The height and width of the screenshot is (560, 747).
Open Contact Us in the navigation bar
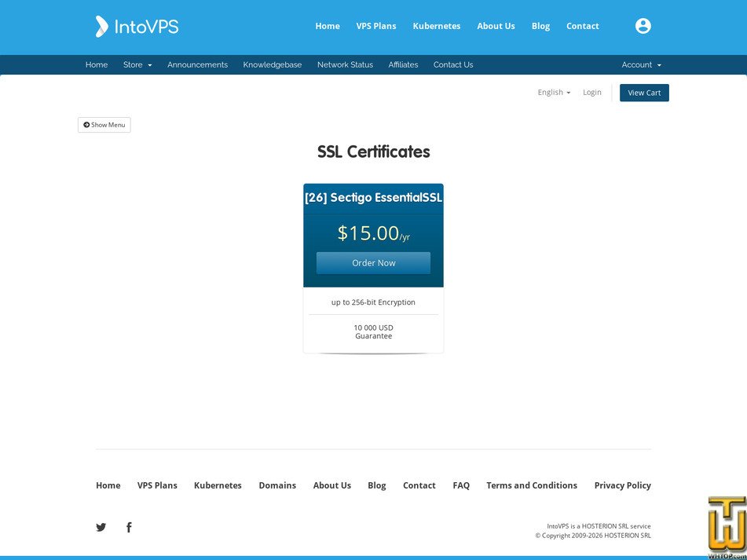click(x=453, y=64)
